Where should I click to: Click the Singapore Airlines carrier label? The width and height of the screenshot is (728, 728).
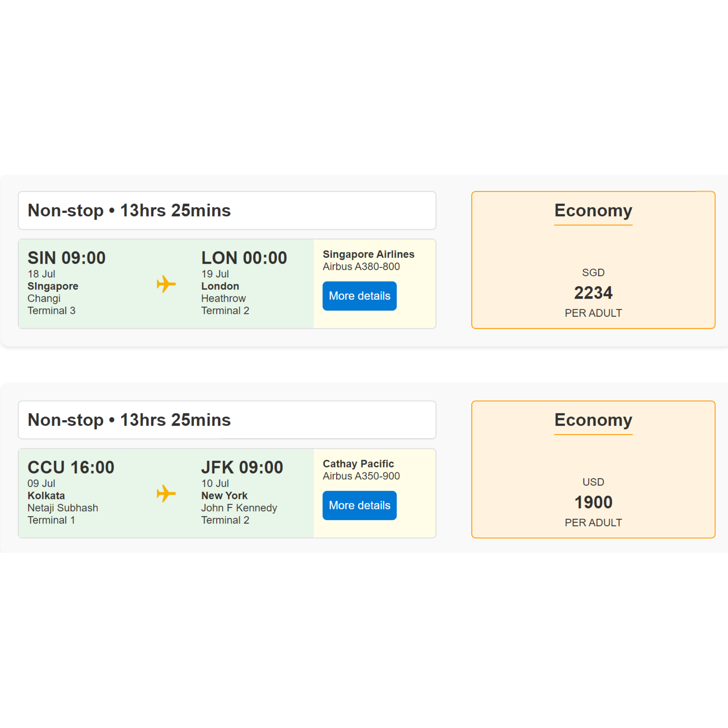[x=369, y=254]
